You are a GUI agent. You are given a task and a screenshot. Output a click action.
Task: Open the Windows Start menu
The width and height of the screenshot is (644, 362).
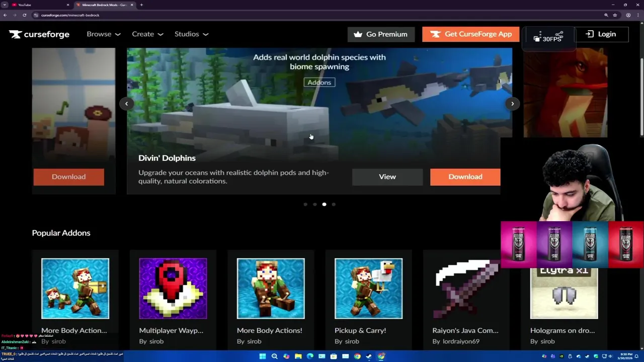[263, 356]
